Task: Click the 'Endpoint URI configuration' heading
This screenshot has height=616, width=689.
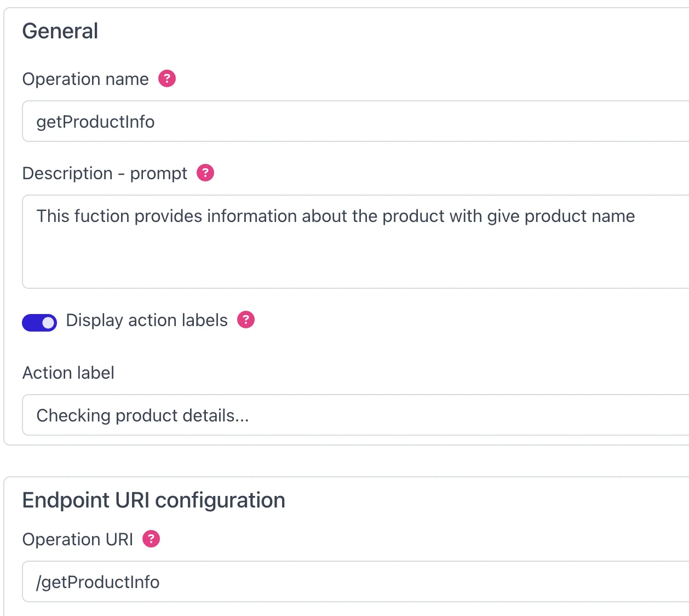Action: point(154,500)
